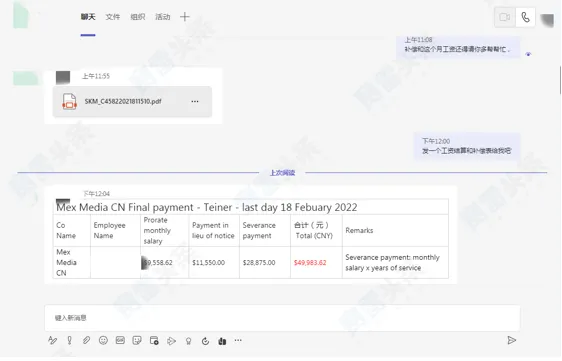This screenshot has width=562, height=361.
Task: Click the Payment in lieu of notice header
Action: [x=213, y=231]
